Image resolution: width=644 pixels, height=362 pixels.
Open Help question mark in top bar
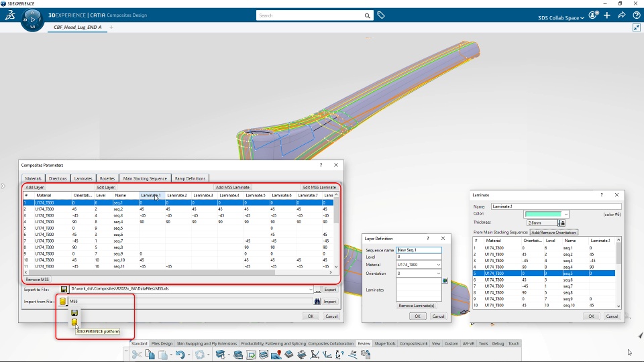[x=636, y=15]
